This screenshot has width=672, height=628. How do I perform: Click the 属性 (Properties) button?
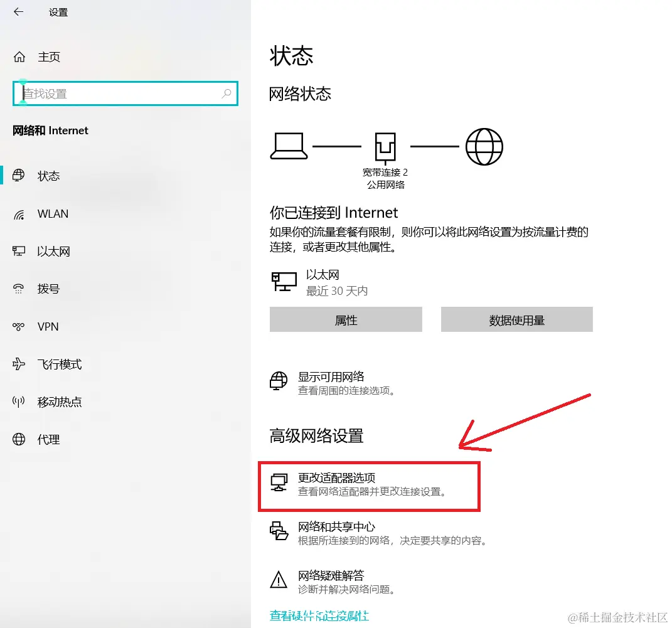point(346,320)
